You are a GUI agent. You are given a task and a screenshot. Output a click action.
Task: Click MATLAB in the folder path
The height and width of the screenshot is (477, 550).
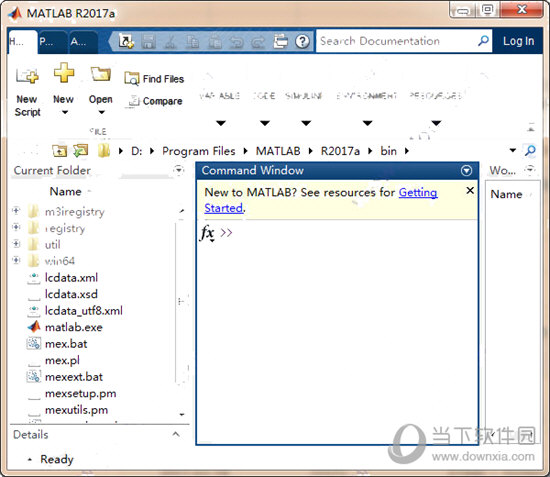[x=278, y=151]
